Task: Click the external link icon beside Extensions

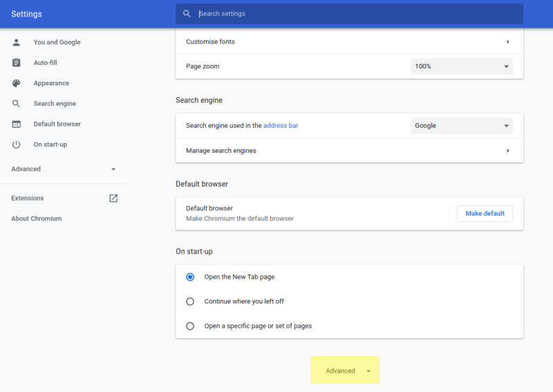Action: 113,198
